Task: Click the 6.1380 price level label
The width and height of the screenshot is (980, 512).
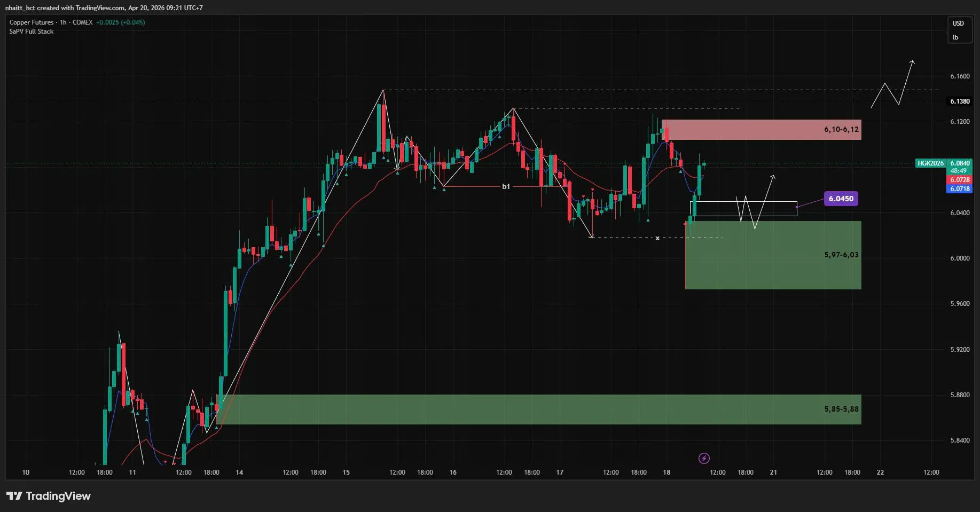Action: pos(960,101)
